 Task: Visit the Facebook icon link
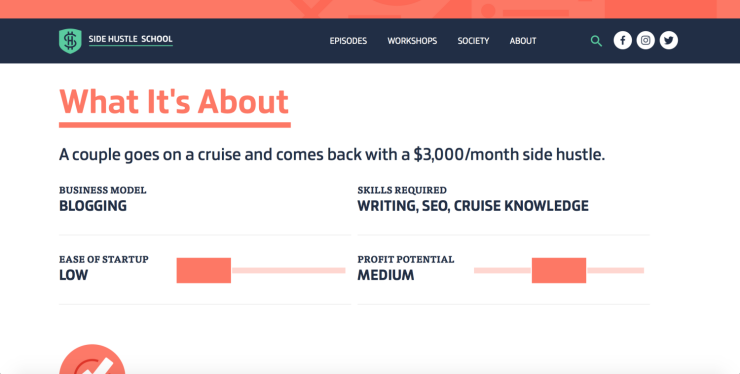coord(622,41)
